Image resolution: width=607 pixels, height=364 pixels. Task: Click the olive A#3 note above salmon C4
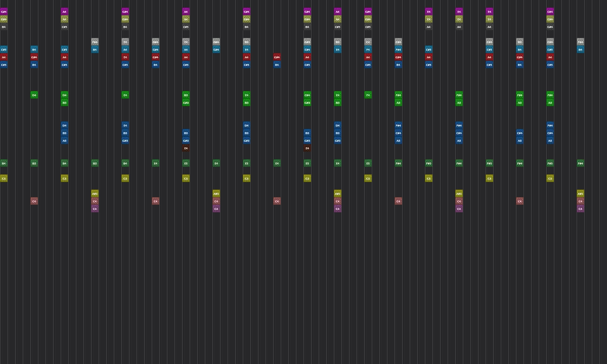coord(95,193)
